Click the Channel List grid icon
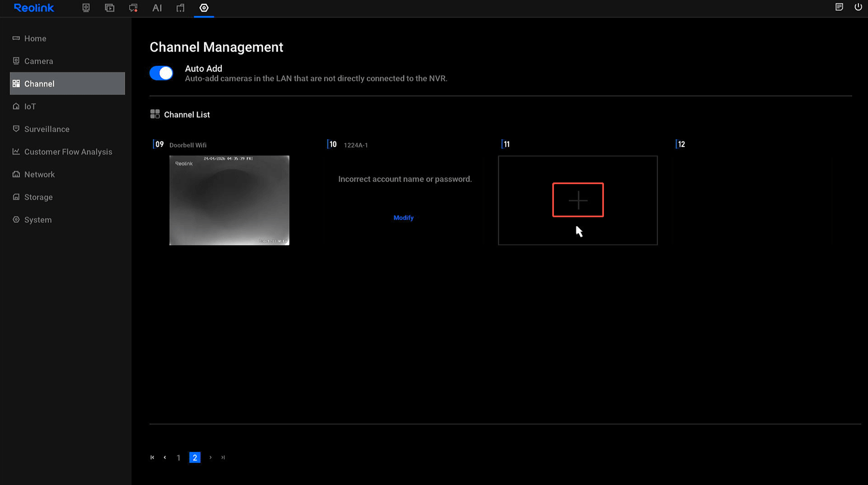 (155, 114)
